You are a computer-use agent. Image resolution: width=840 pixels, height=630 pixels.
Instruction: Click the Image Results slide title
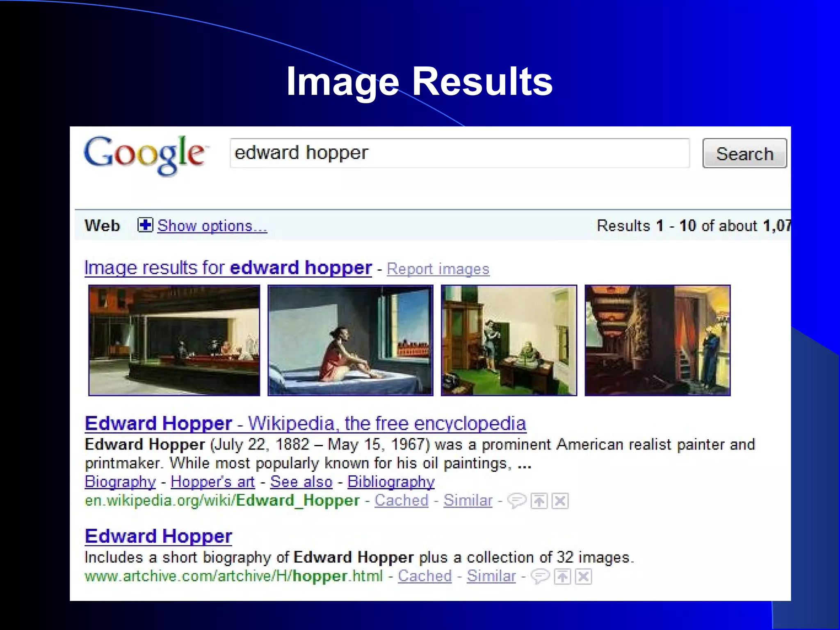(x=420, y=82)
